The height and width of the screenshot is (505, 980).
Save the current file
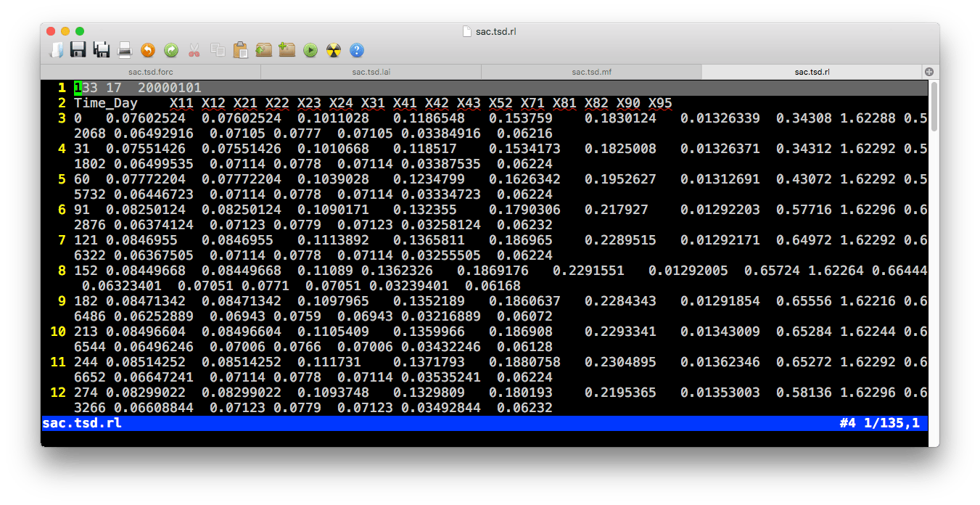click(x=78, y=50)
